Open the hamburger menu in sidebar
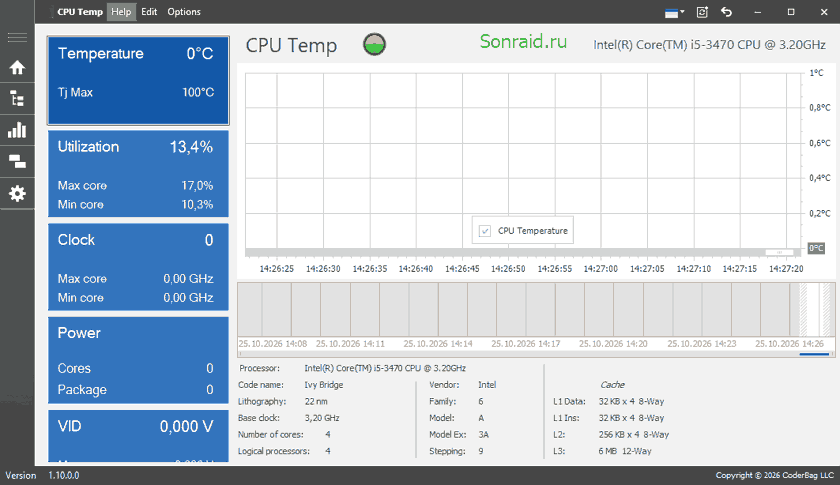The image size is (840, 485). [17, 37]
